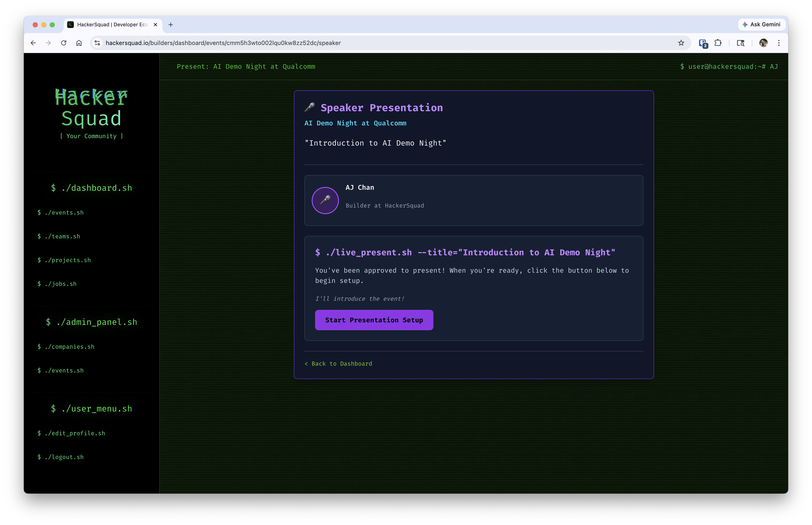The image size is (812, 525).
Task: Click the address bar URL
Action: (x=223, y=43)
